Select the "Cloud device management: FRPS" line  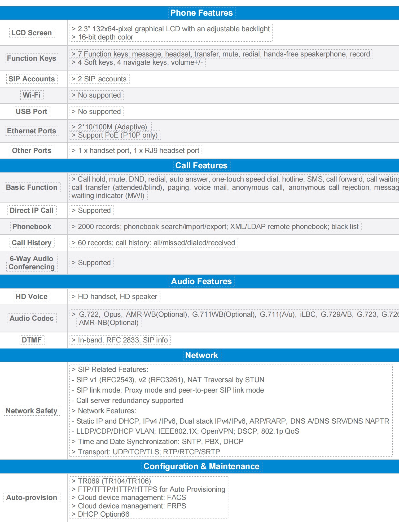[x=129, y=506]
